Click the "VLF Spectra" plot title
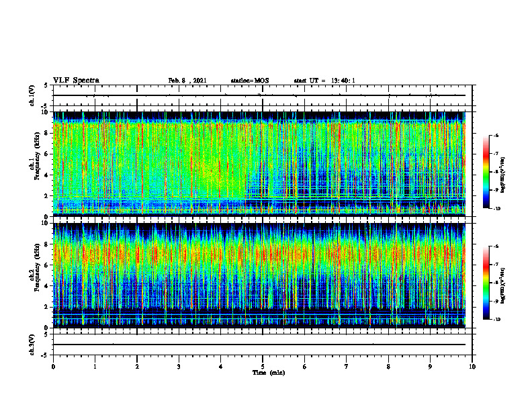The width and height of the screenshot is (532, 411). pos(76,81)
